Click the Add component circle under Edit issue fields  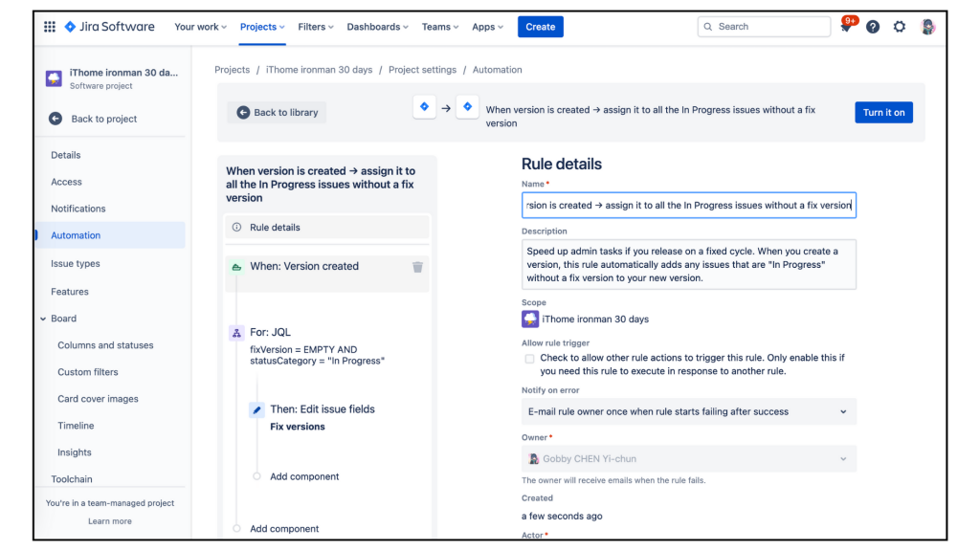256,476
